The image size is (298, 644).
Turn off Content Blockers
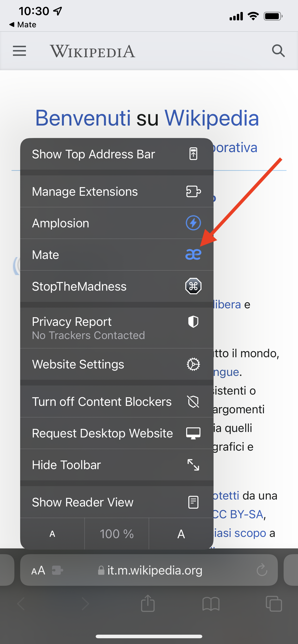click(x=117, y=402)
